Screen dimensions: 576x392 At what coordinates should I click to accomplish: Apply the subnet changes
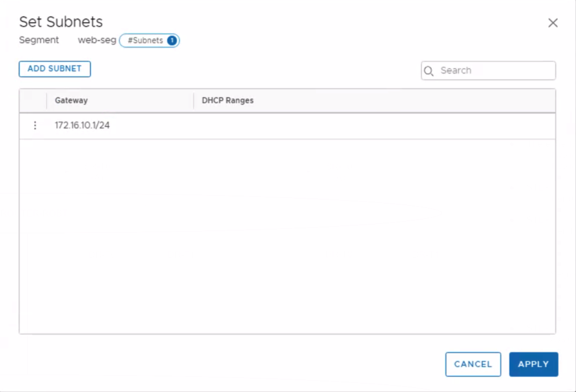pyautogui.click(x=533, y=364)
